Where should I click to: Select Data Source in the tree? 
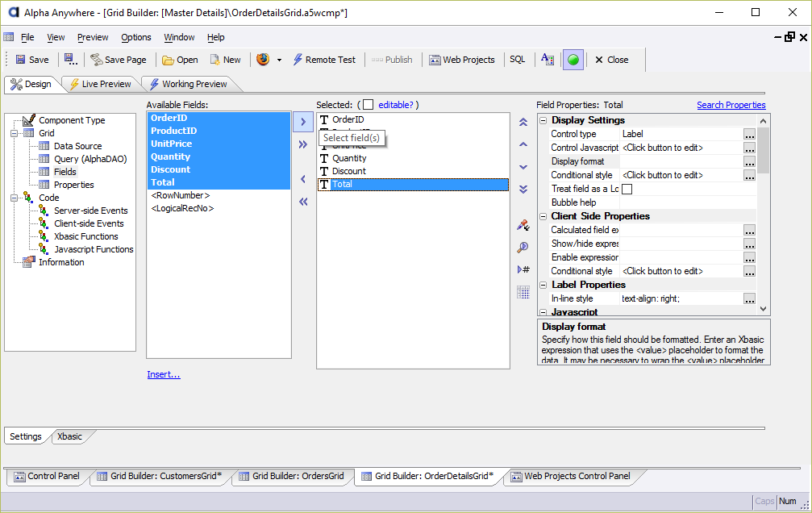coord(77,146)
